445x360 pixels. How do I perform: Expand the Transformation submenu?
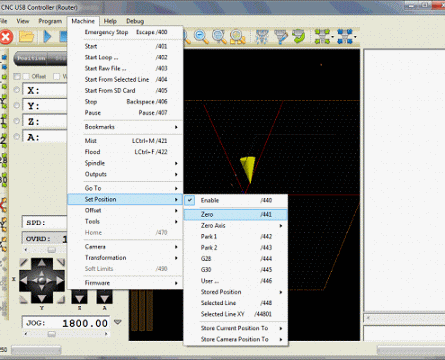(125, 258)
